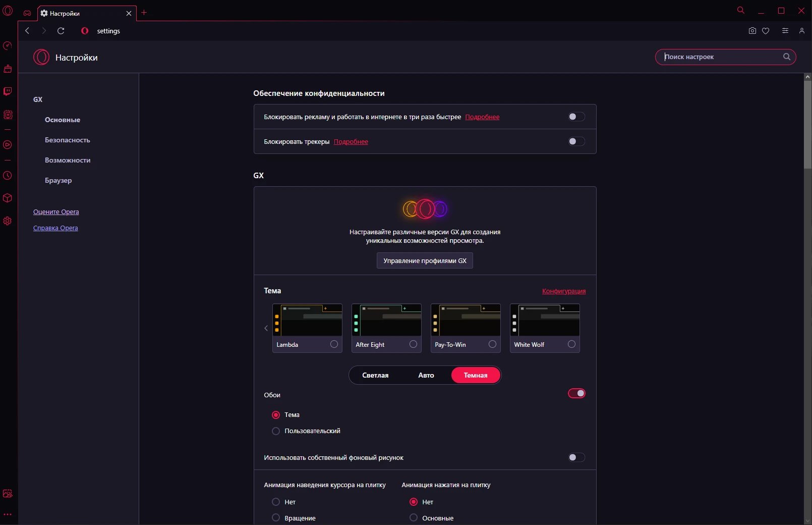Open the Браузер settings section
The width and height of the screenshot is (812, 525).
(59, 180)
